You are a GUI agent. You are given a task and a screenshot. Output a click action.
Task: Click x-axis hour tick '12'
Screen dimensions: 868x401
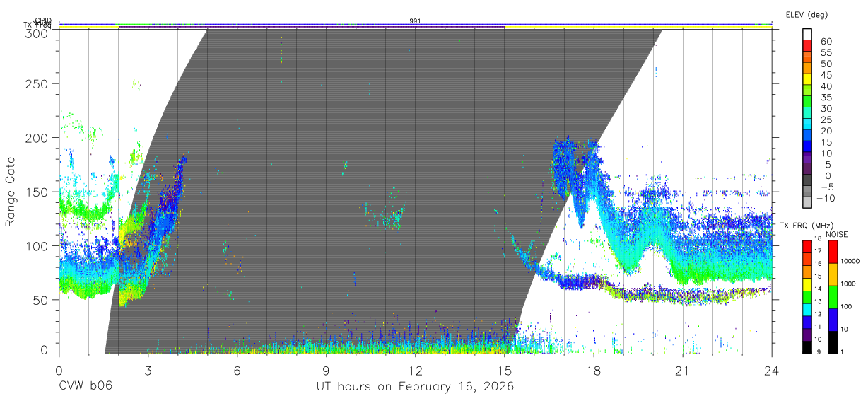coord(416,370)
